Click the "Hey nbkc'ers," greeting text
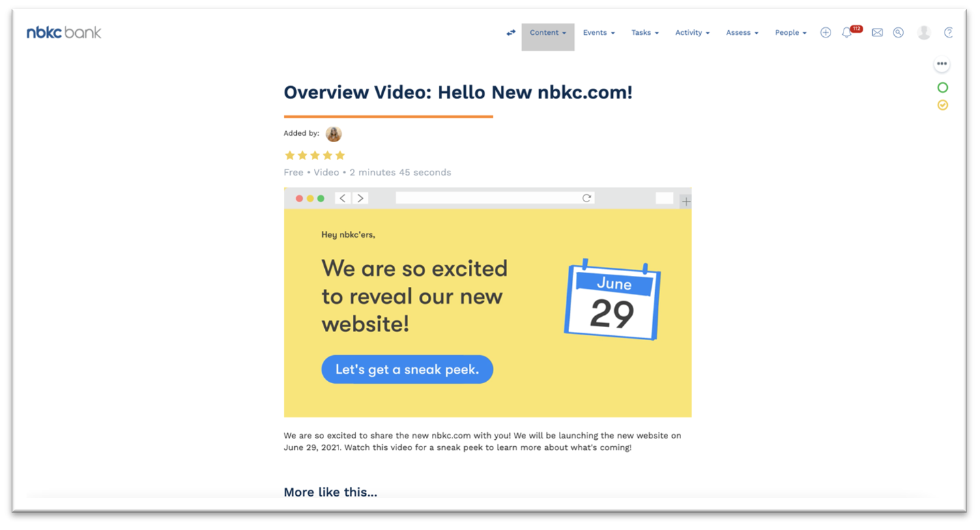Viewport: 980px width, 530px height. coord(348,234)
